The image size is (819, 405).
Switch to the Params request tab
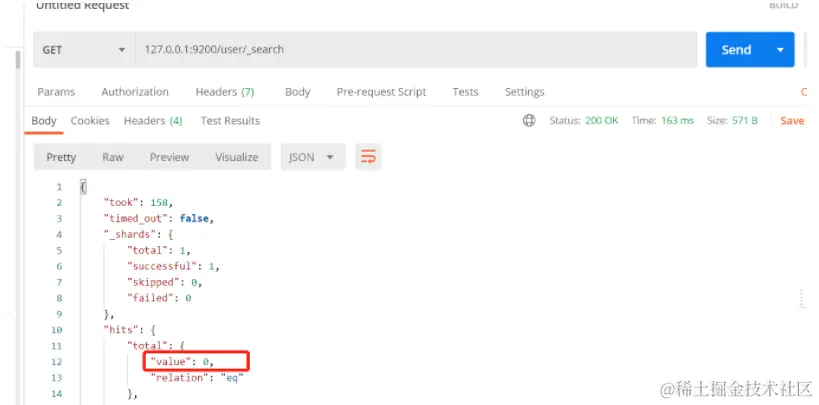[56, 92]
